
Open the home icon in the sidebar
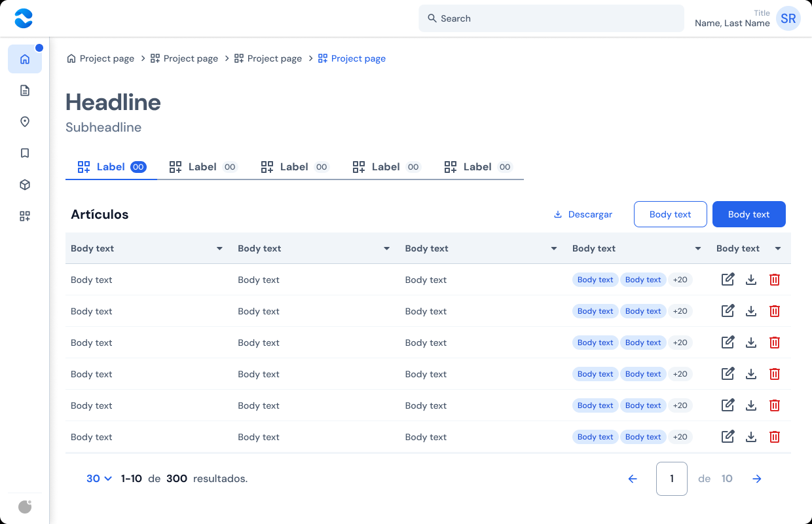click(x=25, y=59)
